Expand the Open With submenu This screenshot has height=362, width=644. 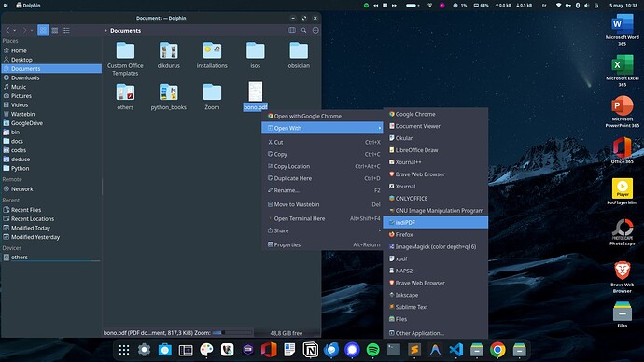(322, 128)
